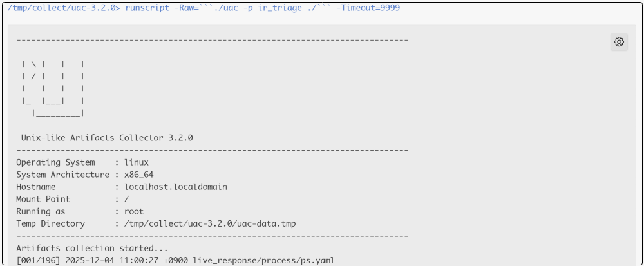Select the root user value
The width and height of the screenshot is (644, 266).
pos(134,211)
